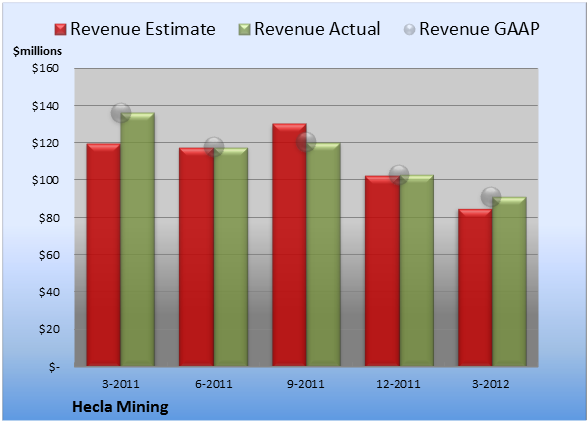Click the GAAP marker for 3-2012
This screenshot has width=588, height=422.
pos(490,197)
